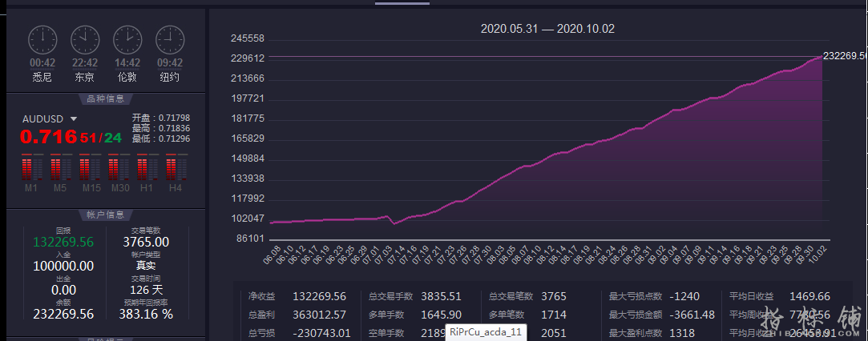Click the 最大亏损金额 value -3661.48
This screenshot has height=341, width=868.
point(692,315)
